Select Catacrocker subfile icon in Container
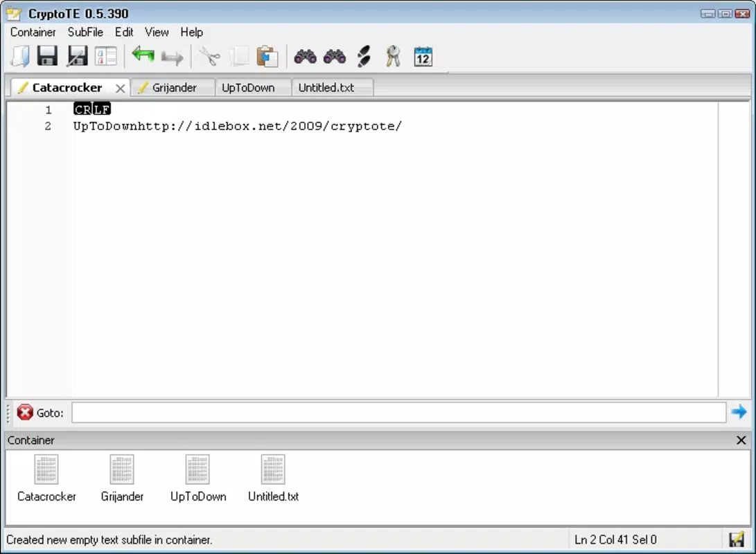This screenshot has height=554, width=756. [x=46, y=470]
